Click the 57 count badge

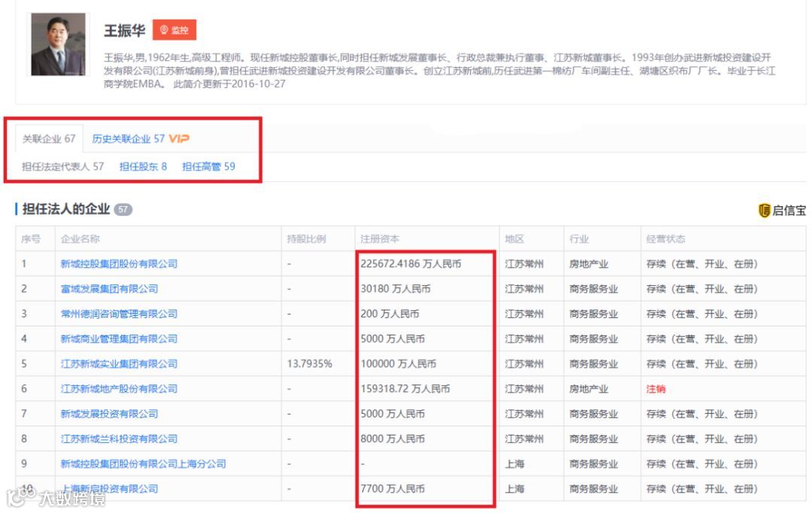pos(123,209)
